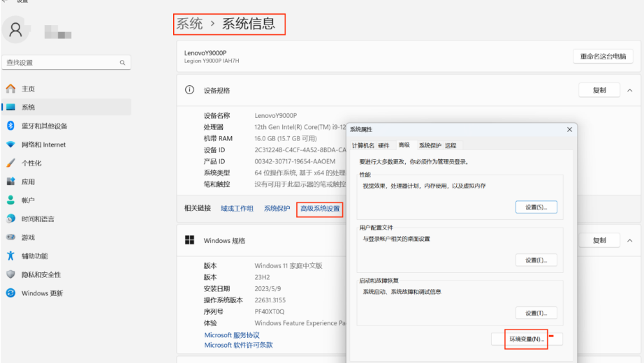
Task: Select the 2023/5/9 install date
Action: (268, 289)
